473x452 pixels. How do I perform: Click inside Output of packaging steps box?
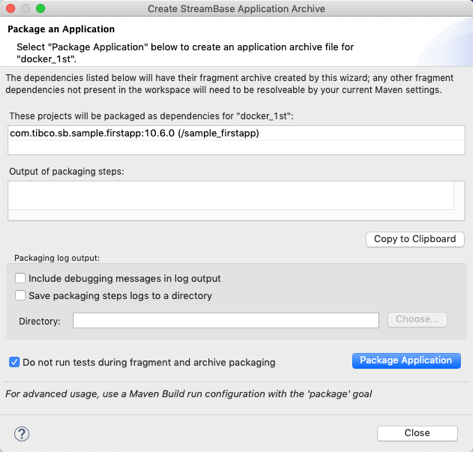(231, 195)
